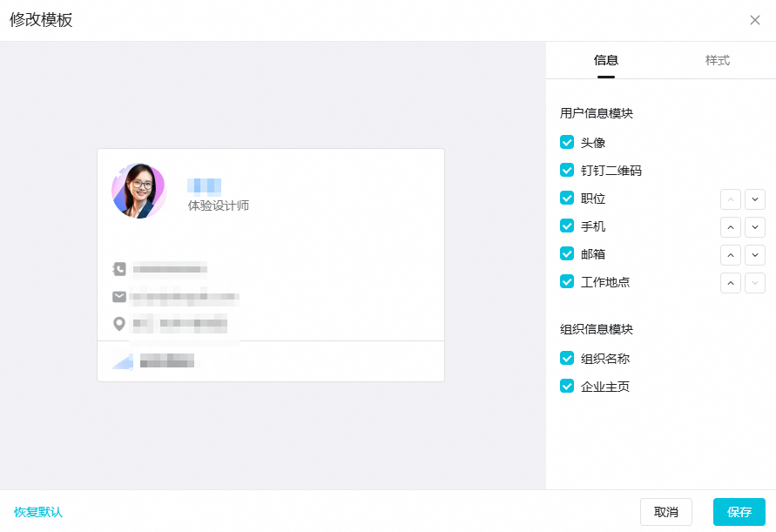776x532 pixels.
Task: Click the 用户信息模块 section heading
Action: [597, 113]
